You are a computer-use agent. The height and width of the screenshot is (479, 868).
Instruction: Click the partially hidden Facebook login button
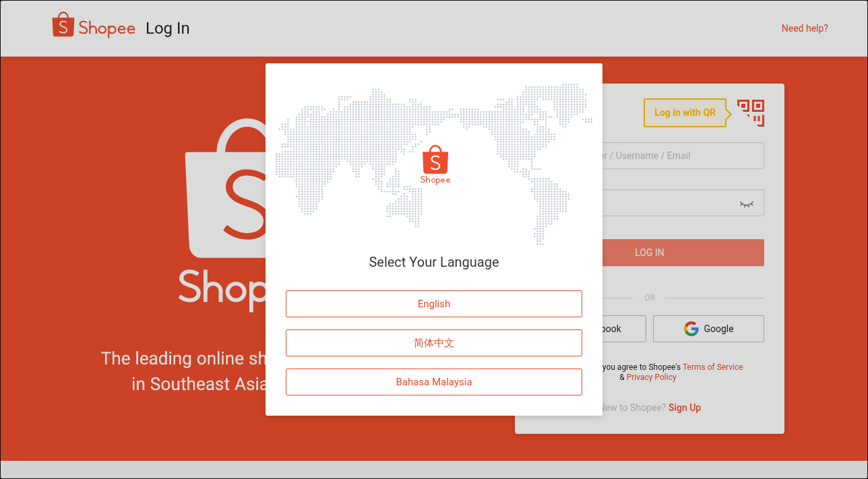(624, 329)
